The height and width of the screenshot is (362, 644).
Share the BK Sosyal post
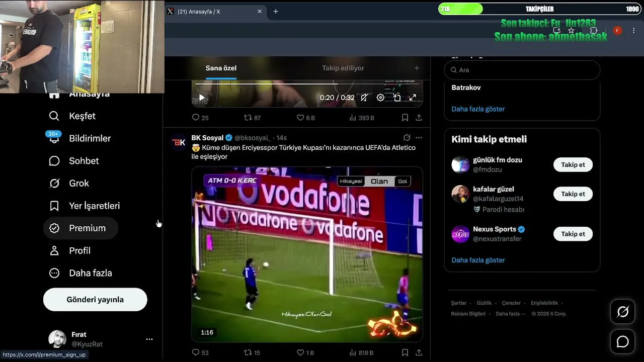click(419, 352)
